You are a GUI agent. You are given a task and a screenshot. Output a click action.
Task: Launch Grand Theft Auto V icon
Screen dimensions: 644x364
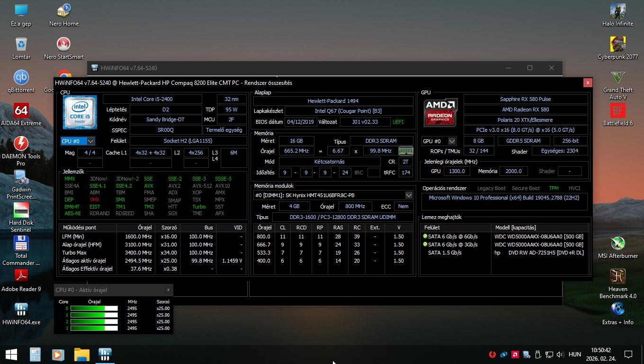tap(617, 84)
